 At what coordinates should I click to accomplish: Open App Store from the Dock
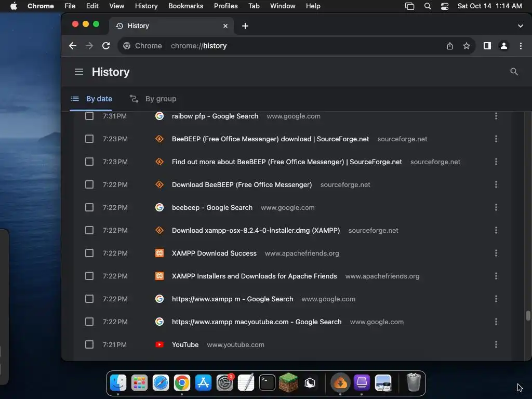coord(203,383)
